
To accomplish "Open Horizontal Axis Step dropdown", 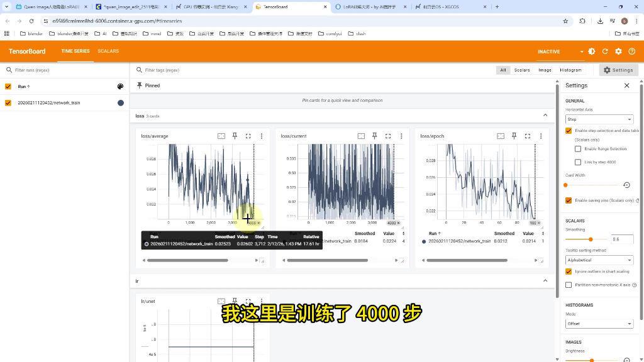I will tap(599, 119).
